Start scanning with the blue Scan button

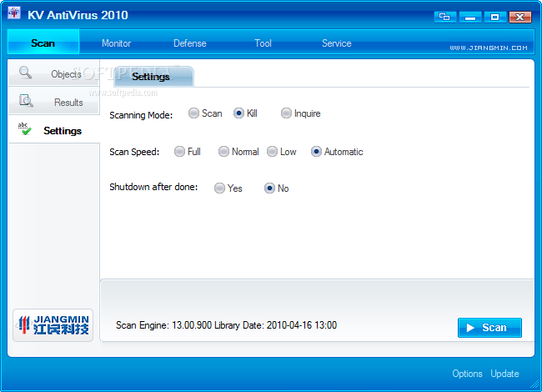pos(489,327)
